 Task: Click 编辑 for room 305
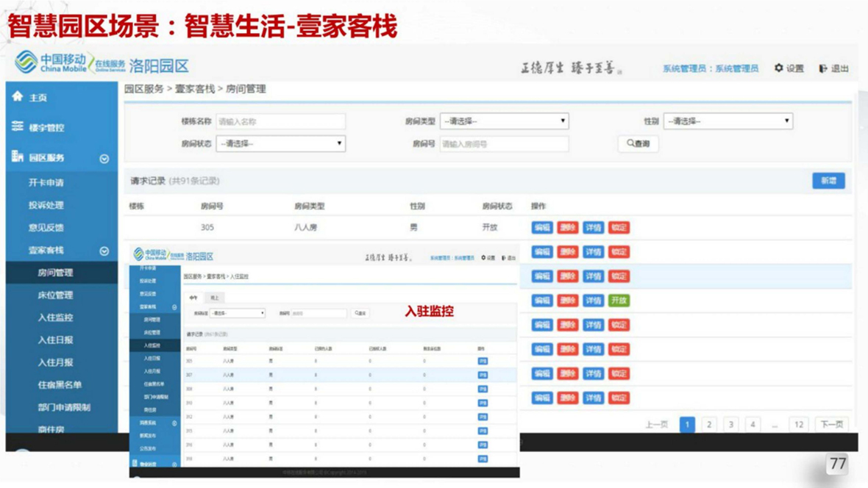542,228
